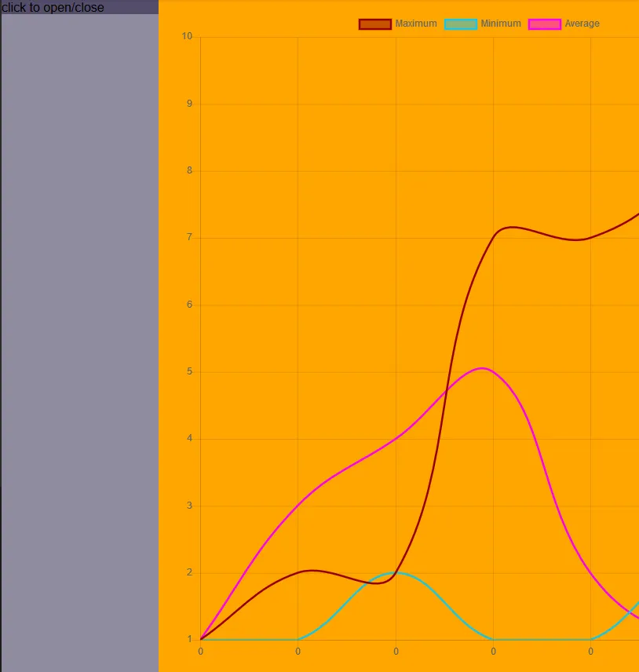The width and height of the screenshot is (639, 672).
Task: Click the Maximum curve bend just above 7
Action: [x=511, y=227]
